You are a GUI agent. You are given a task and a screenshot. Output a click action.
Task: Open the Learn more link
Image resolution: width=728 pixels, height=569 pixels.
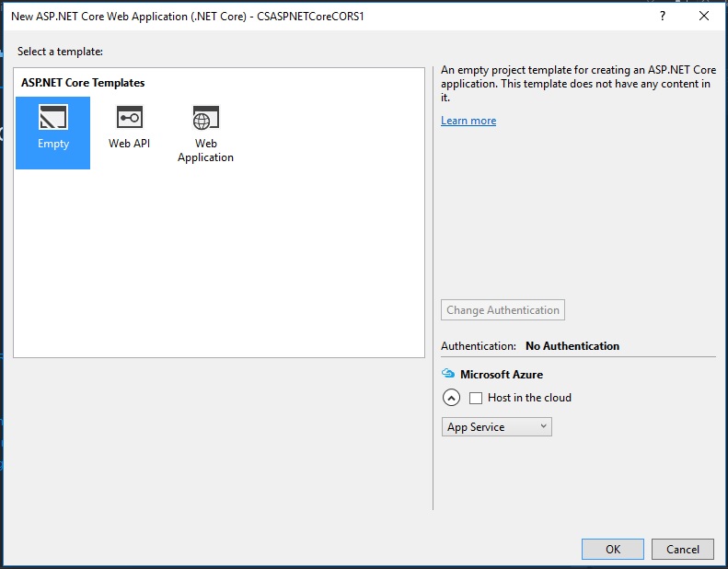(x=468, y=121)
